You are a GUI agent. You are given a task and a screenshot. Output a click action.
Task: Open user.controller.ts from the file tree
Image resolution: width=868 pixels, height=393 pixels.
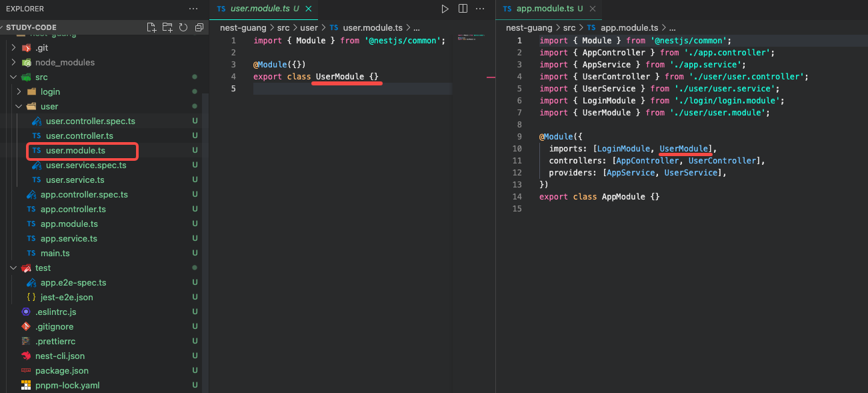[104, 136]
